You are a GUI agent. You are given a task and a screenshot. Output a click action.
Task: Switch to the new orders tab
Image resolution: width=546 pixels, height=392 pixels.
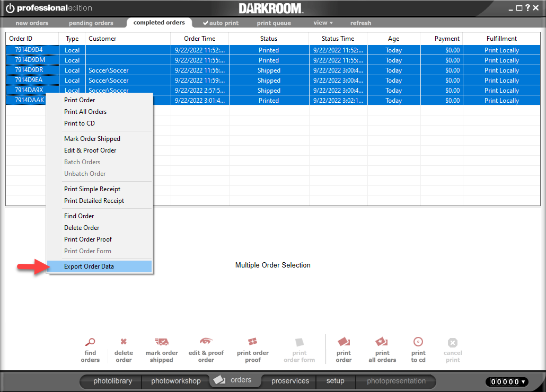click(32, 23)
